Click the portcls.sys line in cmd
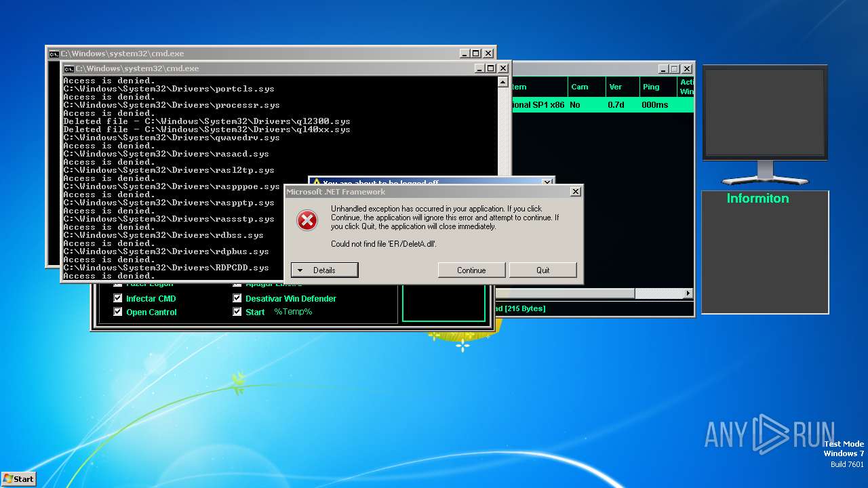This screenshot has height=488, width=868. (169, 89)
